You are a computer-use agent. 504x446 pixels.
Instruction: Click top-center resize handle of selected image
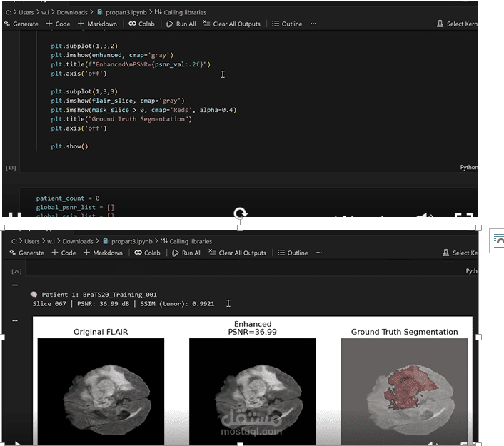pyautogui.click(x=240, y=228)
